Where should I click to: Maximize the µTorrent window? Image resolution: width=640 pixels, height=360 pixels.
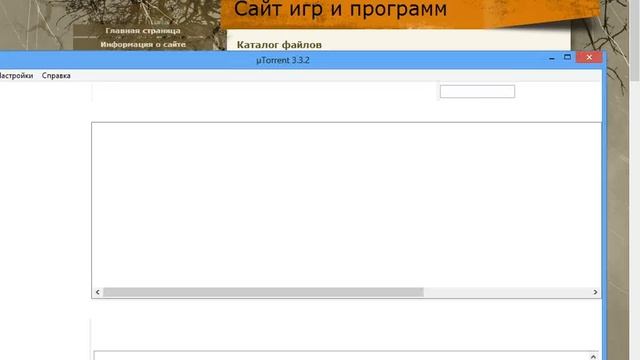567,58
